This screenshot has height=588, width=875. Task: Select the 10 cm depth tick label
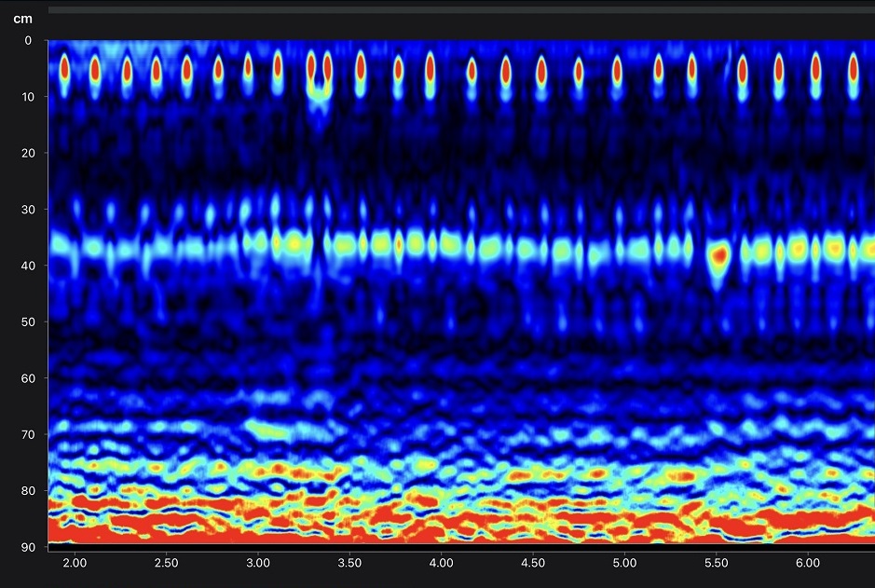click(26, 97)
